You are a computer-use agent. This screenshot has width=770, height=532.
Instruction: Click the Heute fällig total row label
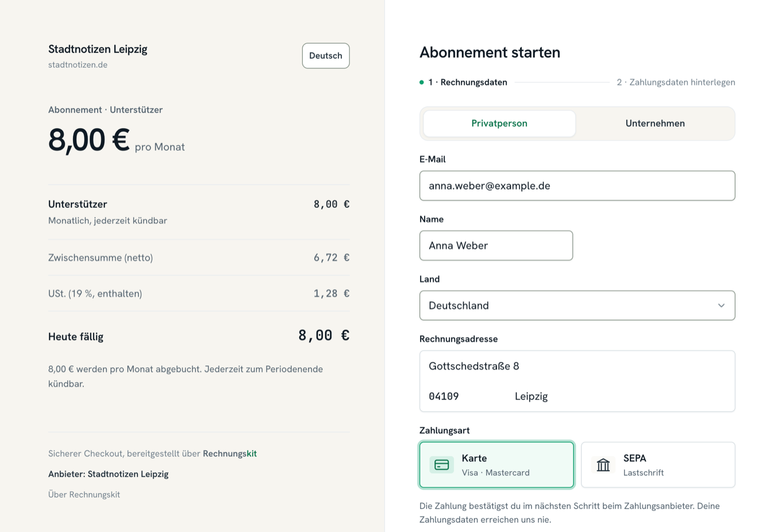[76, 337]
